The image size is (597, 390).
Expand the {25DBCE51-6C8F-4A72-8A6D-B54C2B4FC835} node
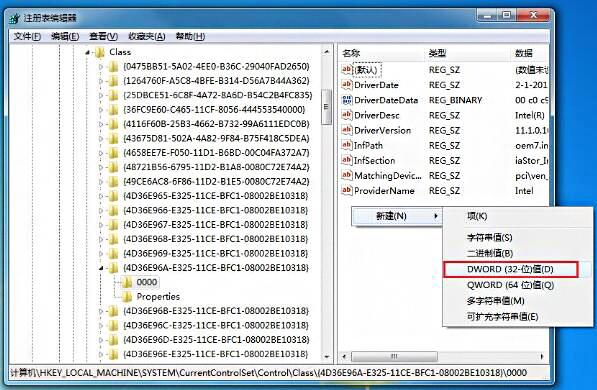click(101, 95)
